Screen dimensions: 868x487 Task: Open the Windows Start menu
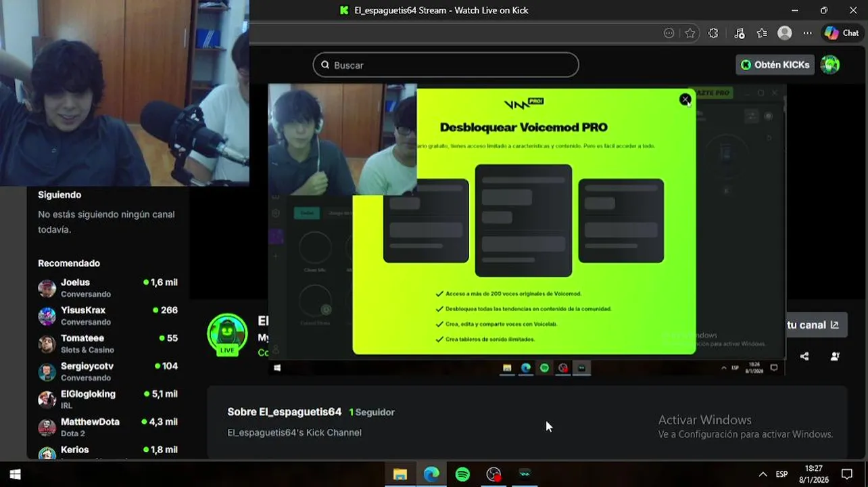(x=15, y=474)
